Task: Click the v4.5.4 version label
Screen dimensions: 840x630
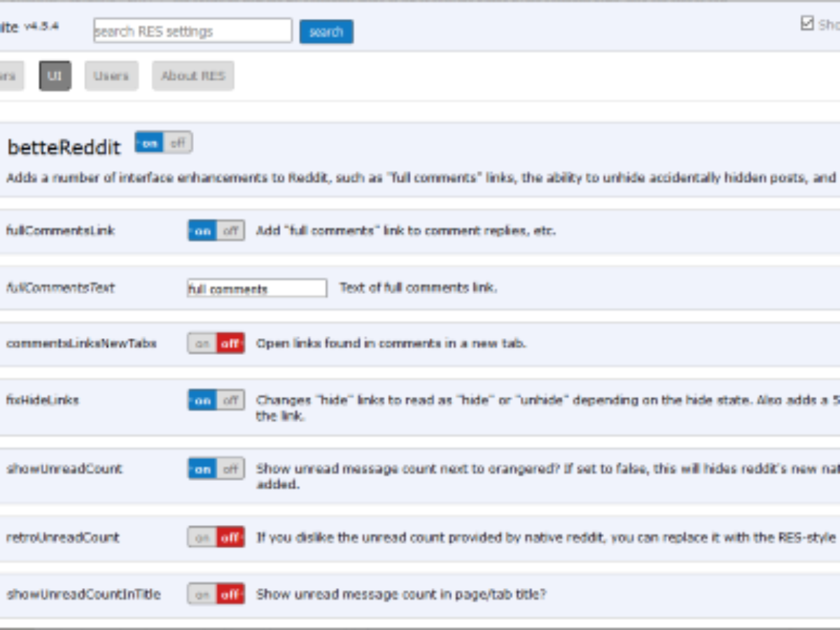Action: 42,26
